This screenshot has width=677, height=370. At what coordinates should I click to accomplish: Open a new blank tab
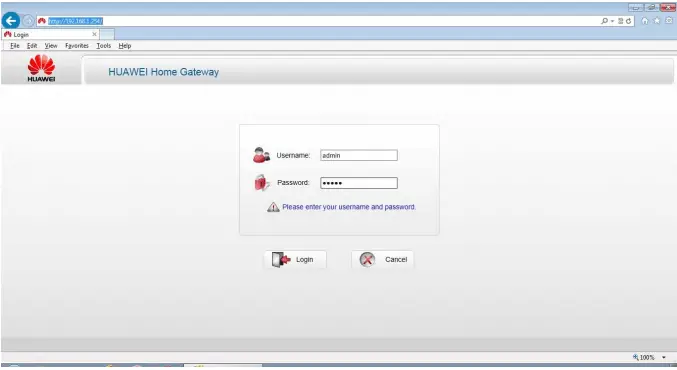coord(107,34)
